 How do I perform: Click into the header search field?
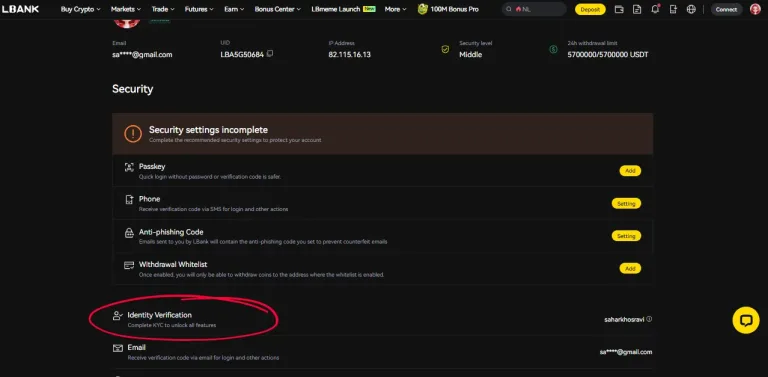tap(534, 9)
